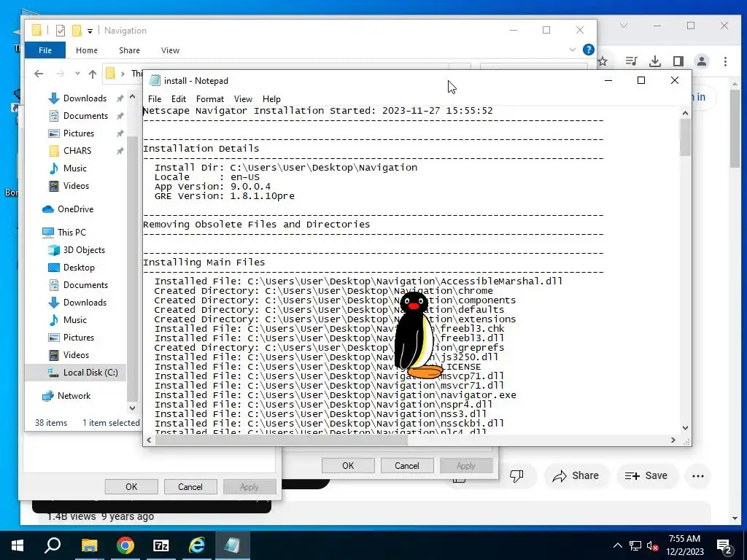Bookmark page with Chrome star icon
Viewport: 747px width, 560px height.
[603, 61]
